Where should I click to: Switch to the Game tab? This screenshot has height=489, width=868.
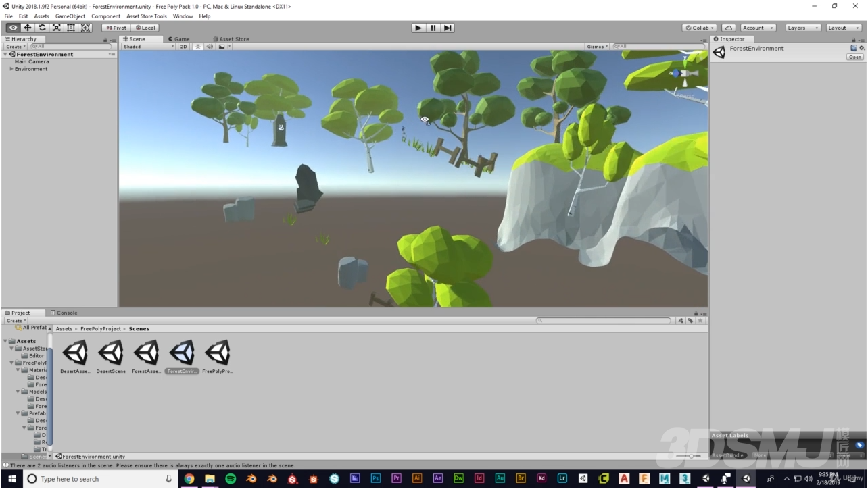tap(179, 39)
